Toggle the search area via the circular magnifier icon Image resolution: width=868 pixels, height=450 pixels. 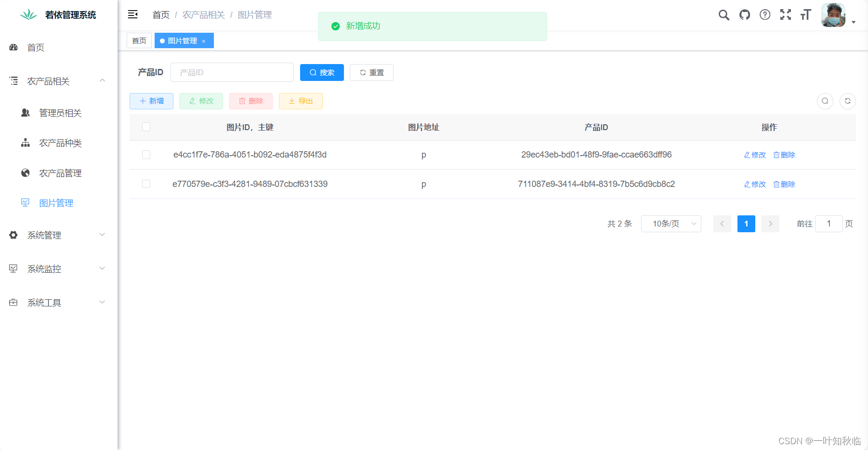[x=825, y=101]
